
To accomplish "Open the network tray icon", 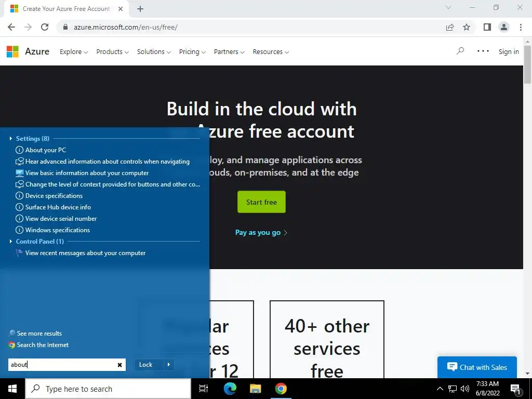I will coord(453,389).
